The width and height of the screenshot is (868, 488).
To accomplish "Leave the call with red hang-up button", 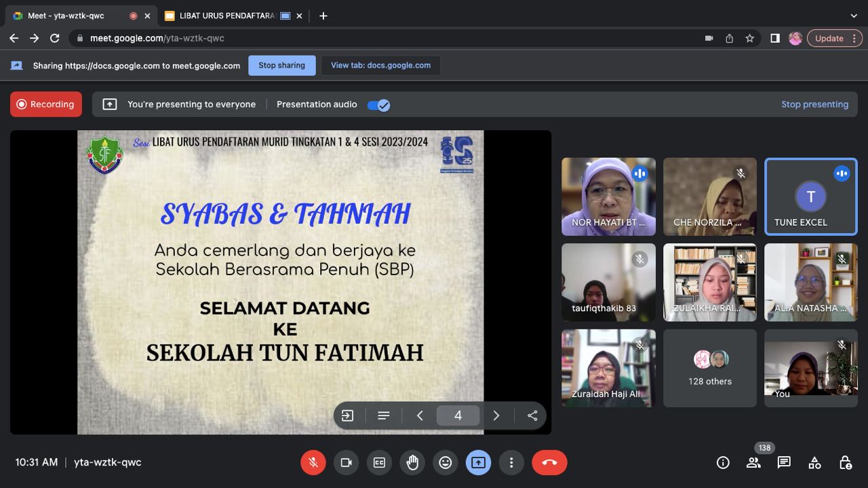I will (x=549, y=462).
